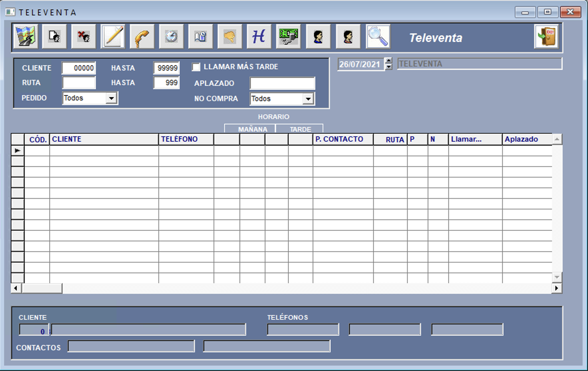Switch to the TARDE schedule tab

[x=300, y=129]
